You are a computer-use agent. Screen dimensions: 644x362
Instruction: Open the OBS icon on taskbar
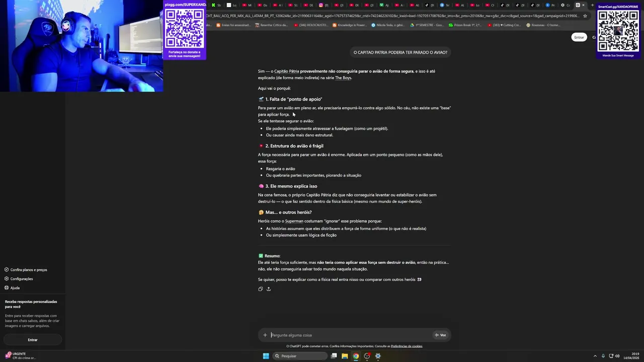[x=367, y=356]
